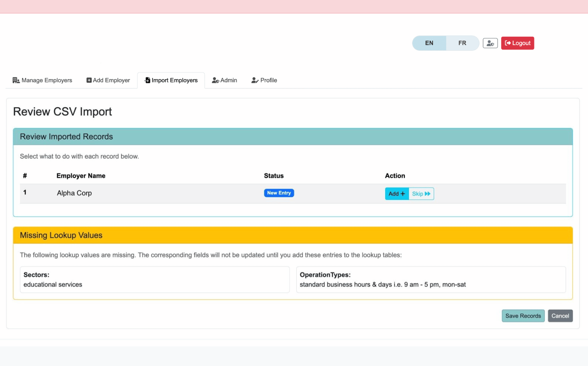Switch to the Profile tab
588x366 pixels.
point(264,80)
